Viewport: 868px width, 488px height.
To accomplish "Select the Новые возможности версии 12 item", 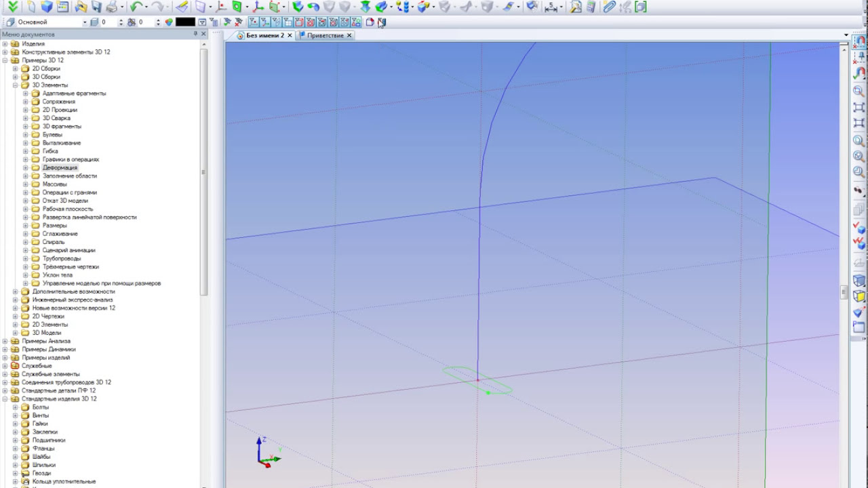I will 74,308.
